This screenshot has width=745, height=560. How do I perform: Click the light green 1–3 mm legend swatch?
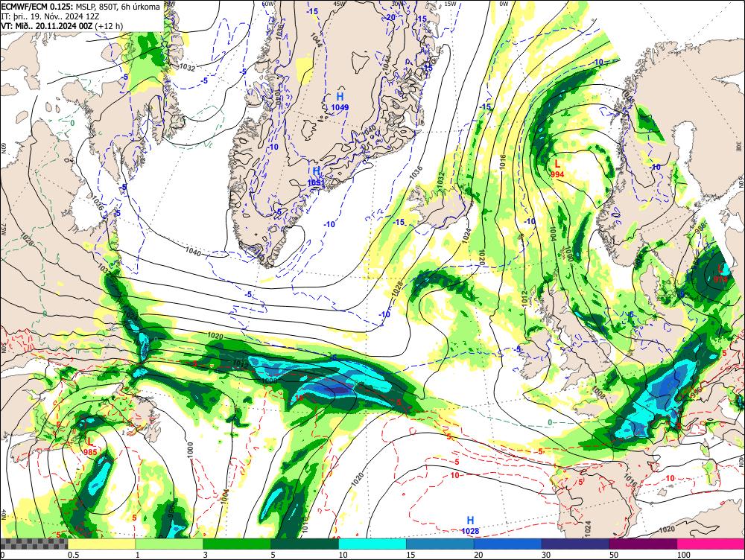[x=169, y=544]
